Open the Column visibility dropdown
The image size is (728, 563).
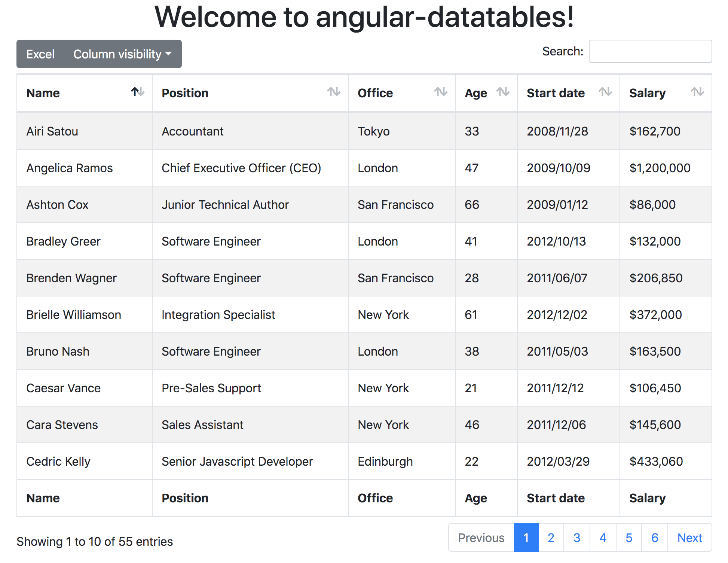[122, 54]
